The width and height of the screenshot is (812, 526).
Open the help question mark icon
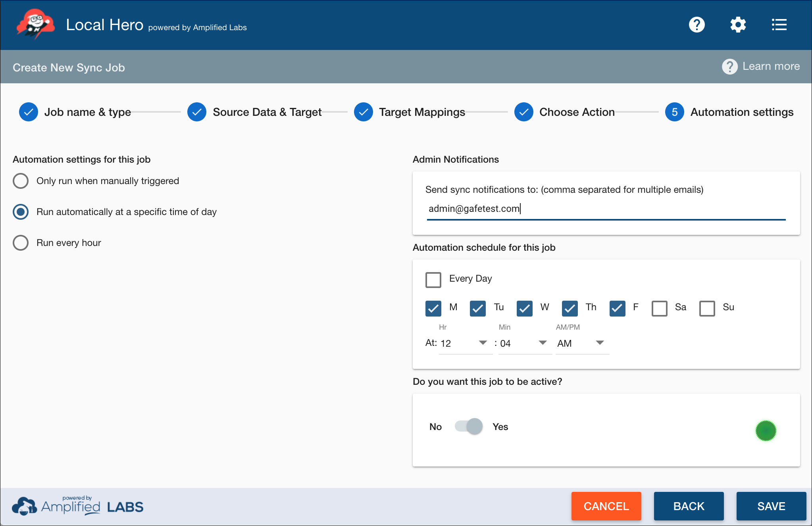coord(697,25)
